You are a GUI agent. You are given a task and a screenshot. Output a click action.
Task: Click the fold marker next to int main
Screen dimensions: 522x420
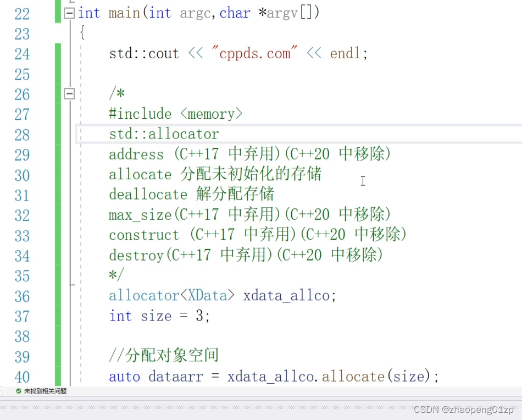point(69,12)
